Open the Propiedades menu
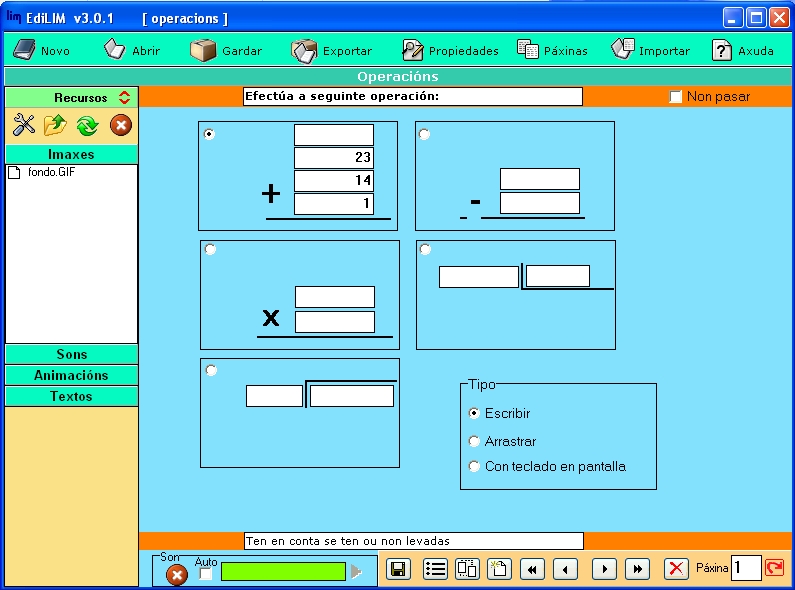The image size is (795, 590). click(x=450, y=50)
